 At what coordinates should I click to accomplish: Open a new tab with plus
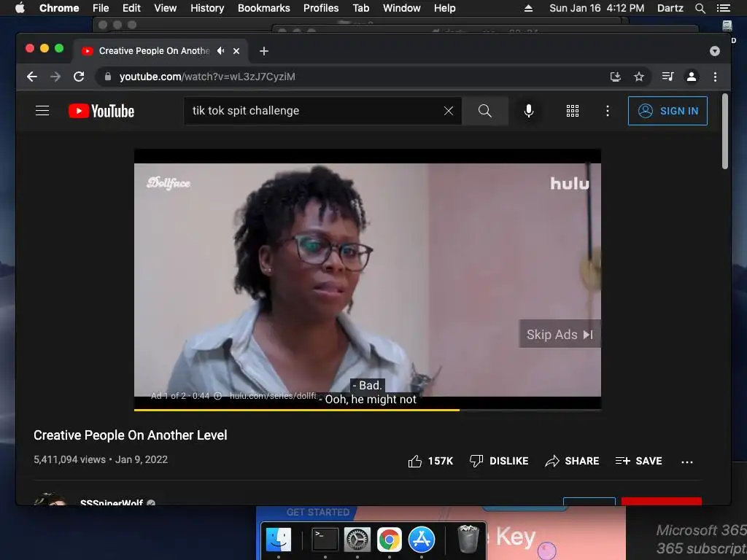[264, 51]
